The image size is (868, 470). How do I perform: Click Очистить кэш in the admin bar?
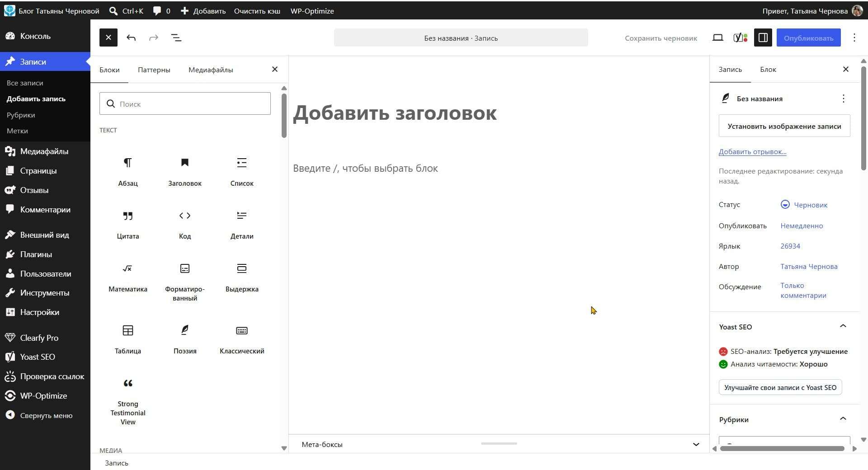click(x=257, y=11)
